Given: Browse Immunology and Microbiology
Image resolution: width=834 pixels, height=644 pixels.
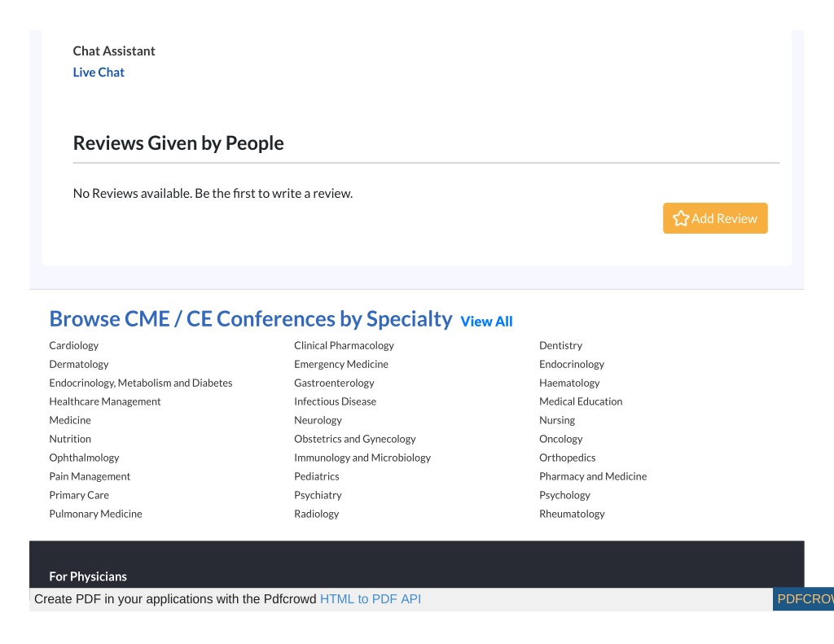Looking at the screenshot, I should (x=362, y=458).
